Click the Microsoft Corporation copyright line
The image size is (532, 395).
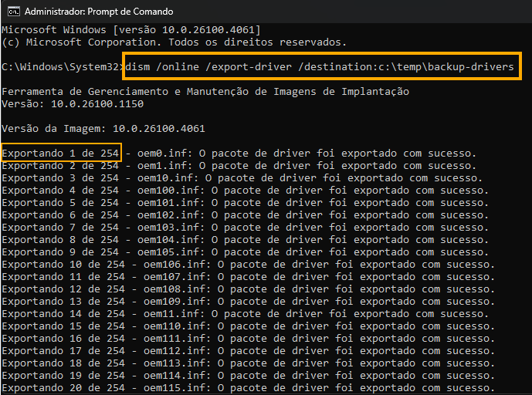[174, 42]
